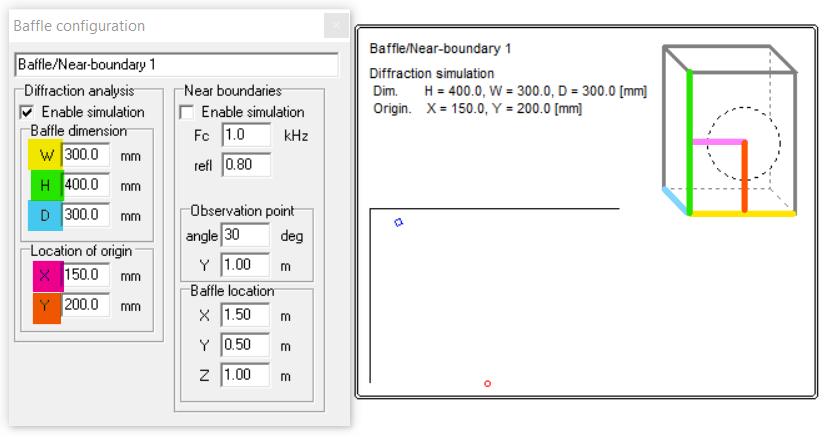Click the yellow W width color swatch
This screenshot has width=827, height=437.
click(44, 156)
